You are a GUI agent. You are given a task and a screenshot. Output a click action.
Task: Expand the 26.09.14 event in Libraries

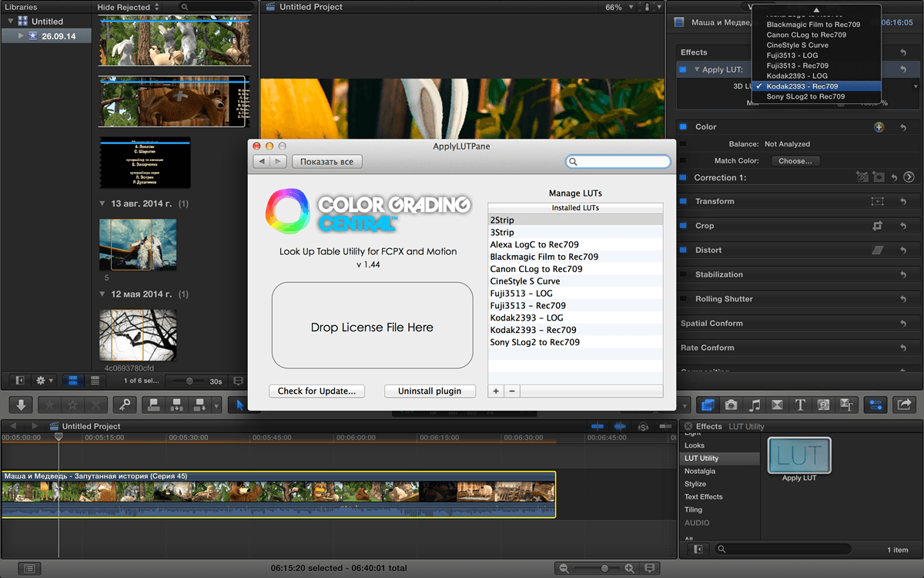click(22, 36)
